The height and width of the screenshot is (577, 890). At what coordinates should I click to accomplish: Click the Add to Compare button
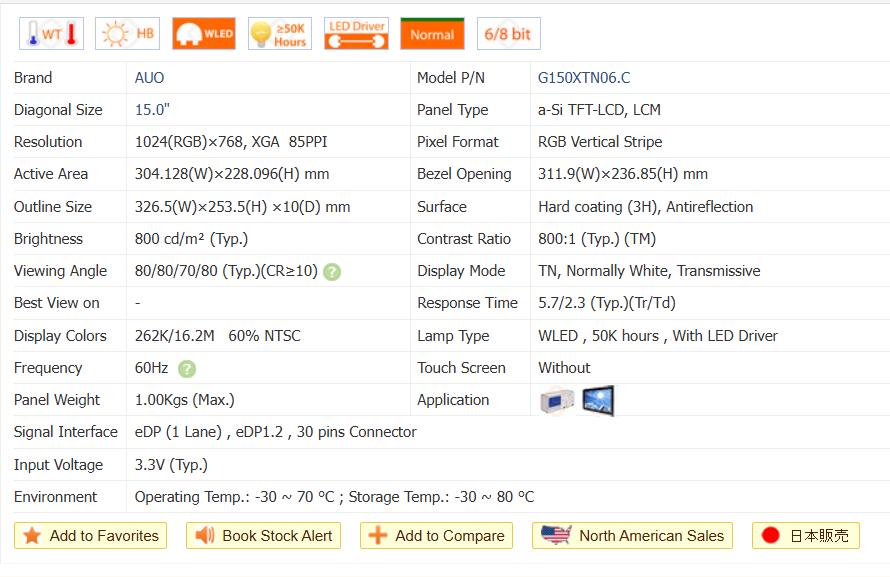click(x=436, y=536)
